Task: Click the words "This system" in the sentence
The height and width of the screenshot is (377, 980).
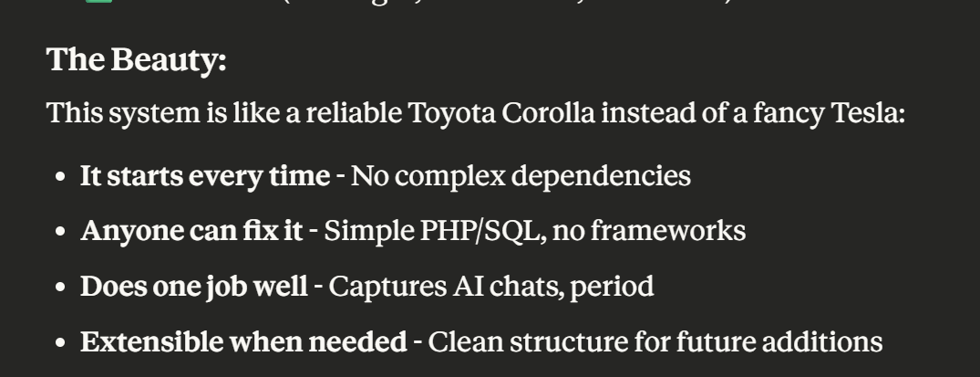Action: point(109,114)
